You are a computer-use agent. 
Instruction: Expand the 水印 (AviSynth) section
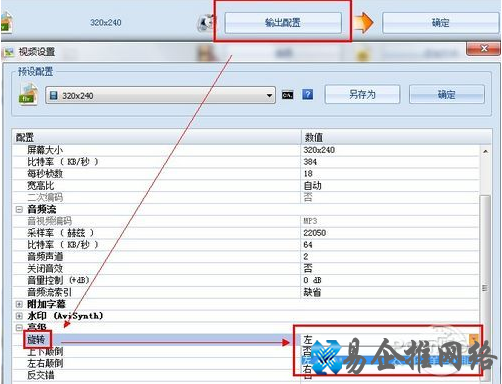pyautogui.click(x=19, y=316)
